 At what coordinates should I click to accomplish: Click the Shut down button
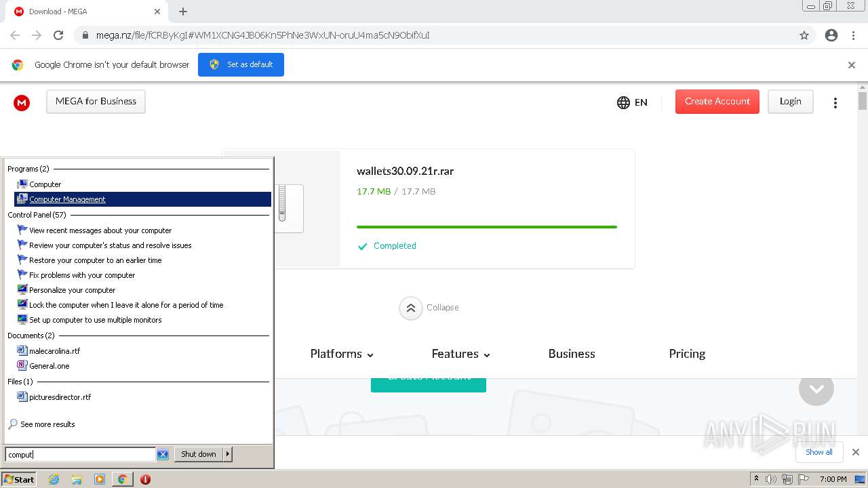tap(199, 454)
